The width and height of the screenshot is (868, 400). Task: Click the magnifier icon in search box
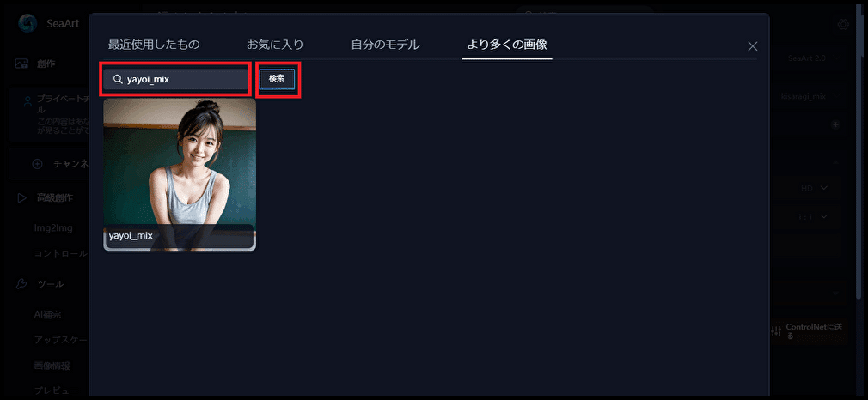pos(118,79)
